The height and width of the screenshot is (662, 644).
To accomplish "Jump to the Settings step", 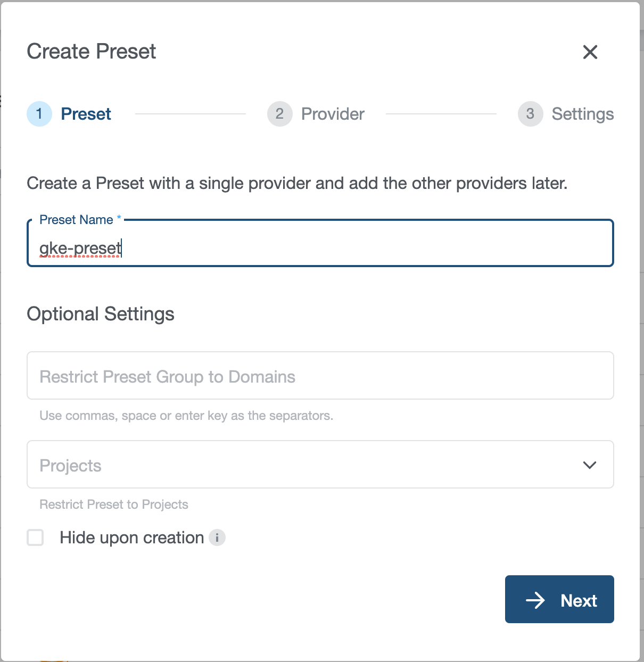I will click(x=582, y=114).
